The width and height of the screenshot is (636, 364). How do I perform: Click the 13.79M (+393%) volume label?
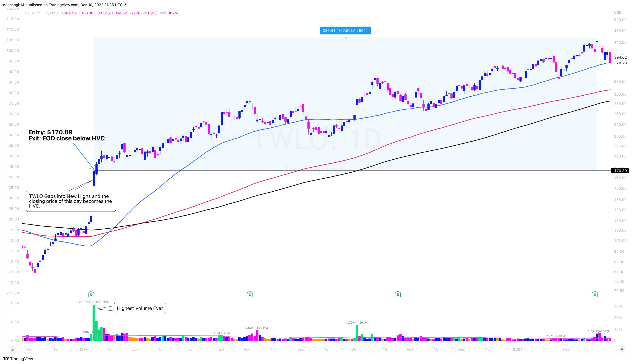tap(356, 322)
